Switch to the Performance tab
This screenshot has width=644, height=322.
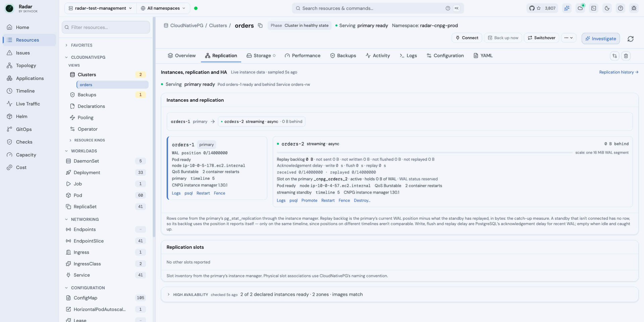pos(303,56)
